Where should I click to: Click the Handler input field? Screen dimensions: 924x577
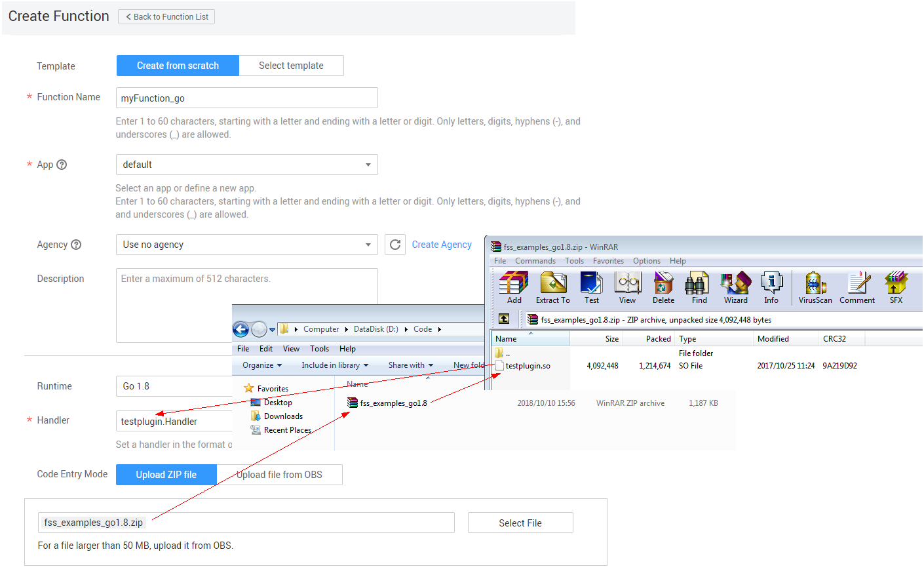point(174,421)
